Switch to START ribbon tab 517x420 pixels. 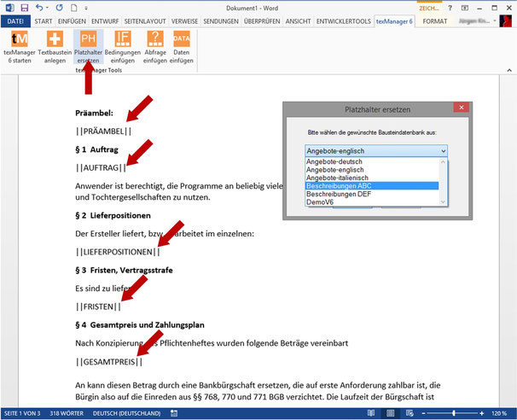pyautogui.click(x=44, y=21)
